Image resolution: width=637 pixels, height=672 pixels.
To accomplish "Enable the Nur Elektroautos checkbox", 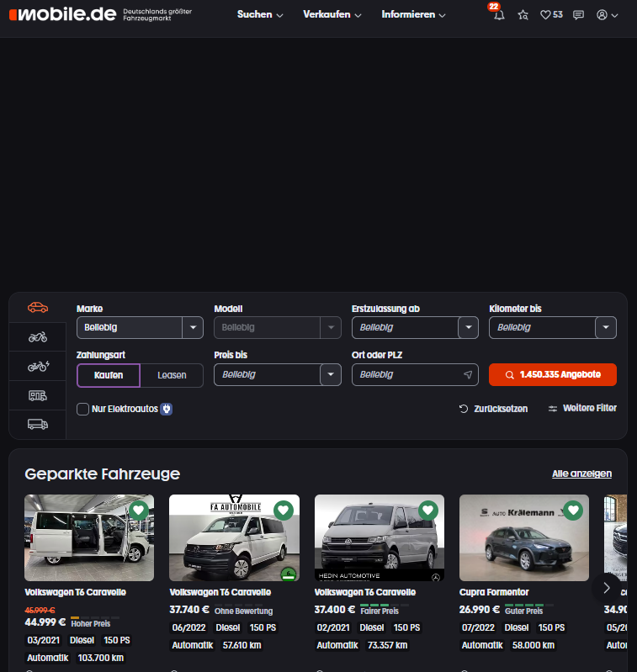I will pos(82,409).
